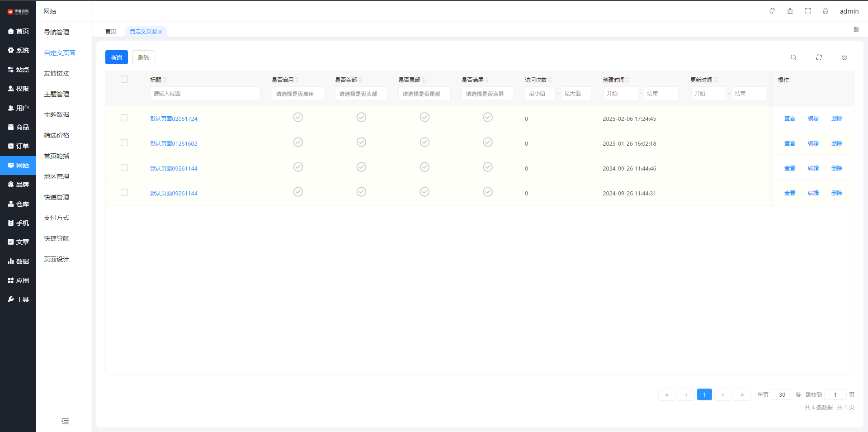Collapse the sidebar menu with bottom icon
Viewport: 868px width, 432px height.
pyautogui.click(x=65, y=422)
